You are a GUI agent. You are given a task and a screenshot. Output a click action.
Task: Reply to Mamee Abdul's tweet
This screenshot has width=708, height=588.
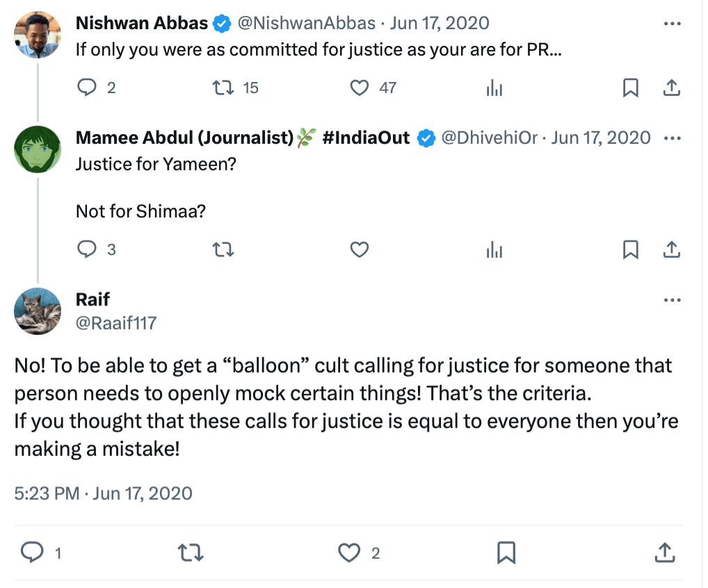click(x=86, y=249)
